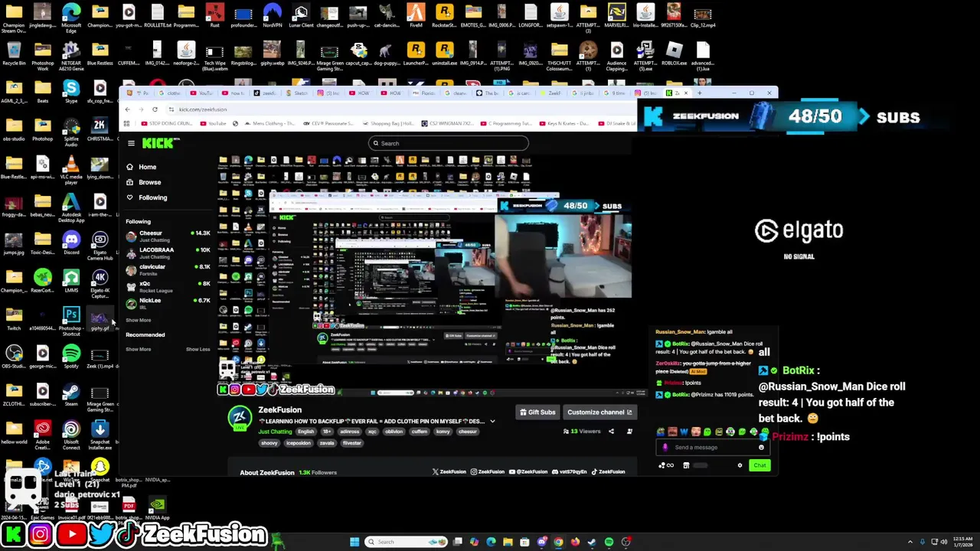
Task: Click the Kick logo in header
Action: pyautogui.click(x=161, y=143)
